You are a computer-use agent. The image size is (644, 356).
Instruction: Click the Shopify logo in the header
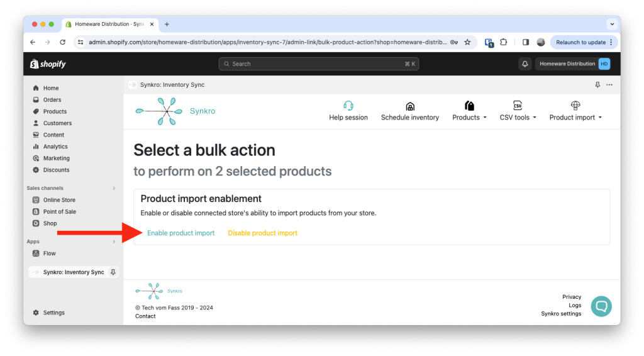click(x=48, y=64)
